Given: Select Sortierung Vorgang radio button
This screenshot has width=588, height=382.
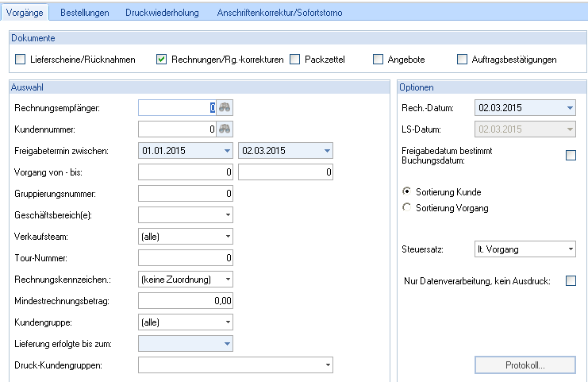Looking at the screenshot, I should pyautogui.click(x=408, y=208).
